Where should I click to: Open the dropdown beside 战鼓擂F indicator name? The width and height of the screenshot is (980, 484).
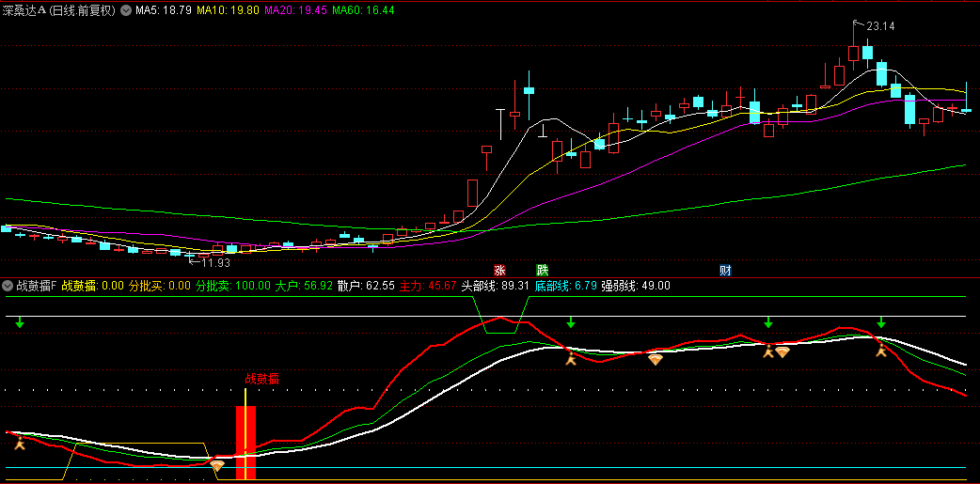click(8, 286)
